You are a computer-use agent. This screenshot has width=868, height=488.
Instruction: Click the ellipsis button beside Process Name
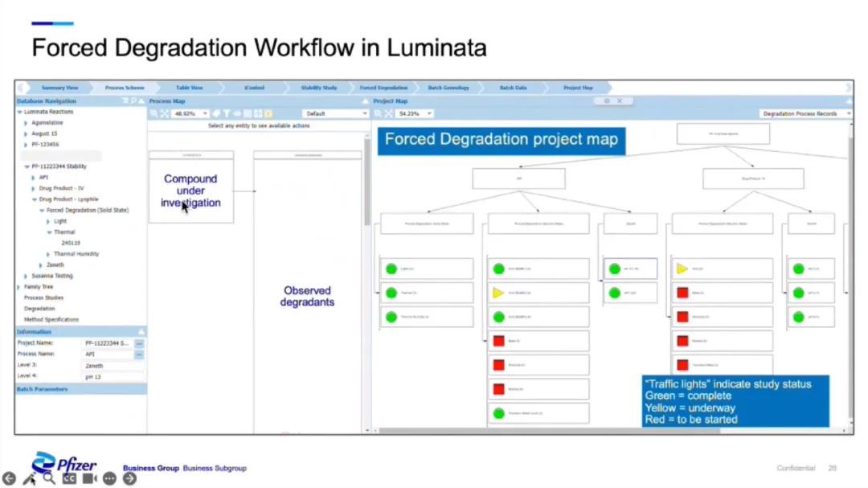140,354
